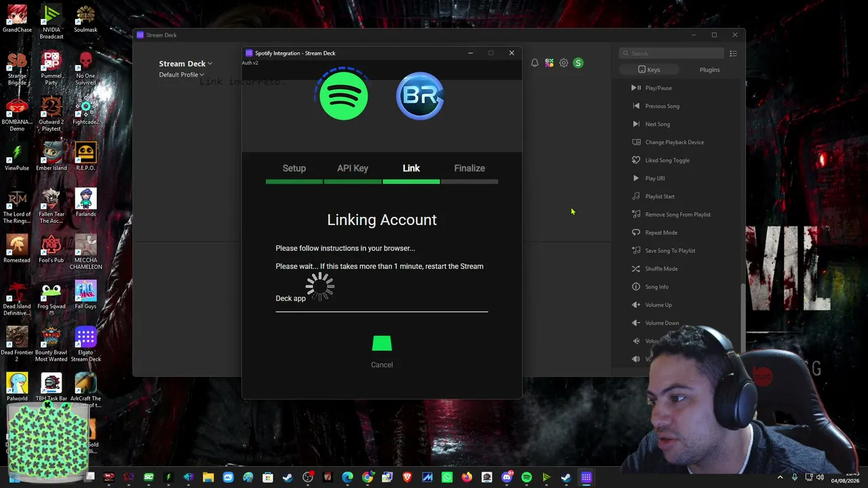Click the Finalize progress bar segment
This screenshot has height=488, width=868.
pyautogui.click(x=469, y=182)
